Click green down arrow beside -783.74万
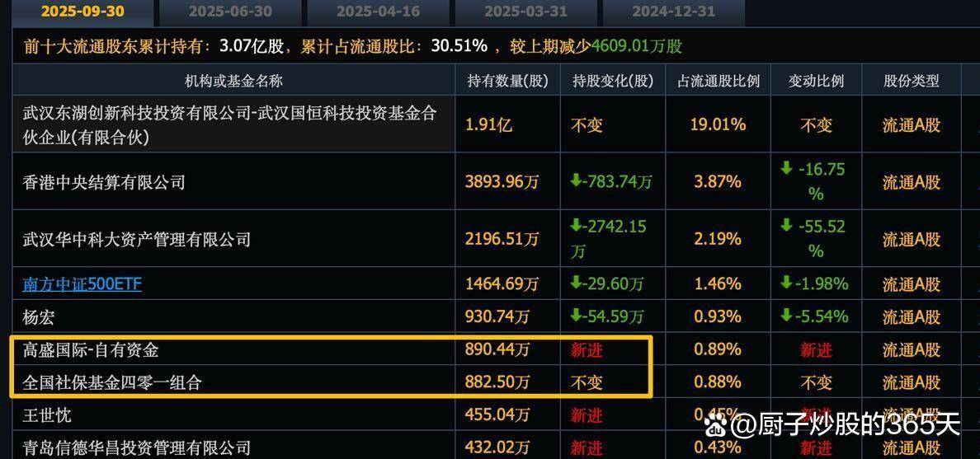 click(576, 180)
